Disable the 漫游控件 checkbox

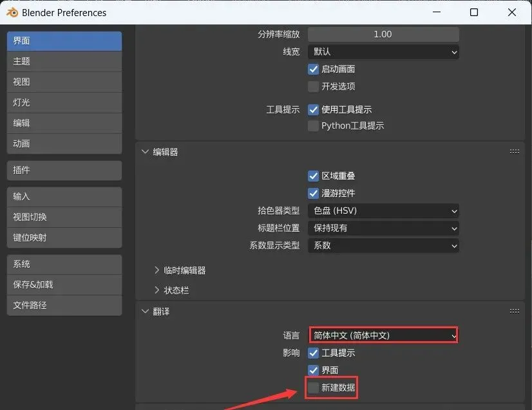pos(313,193)
